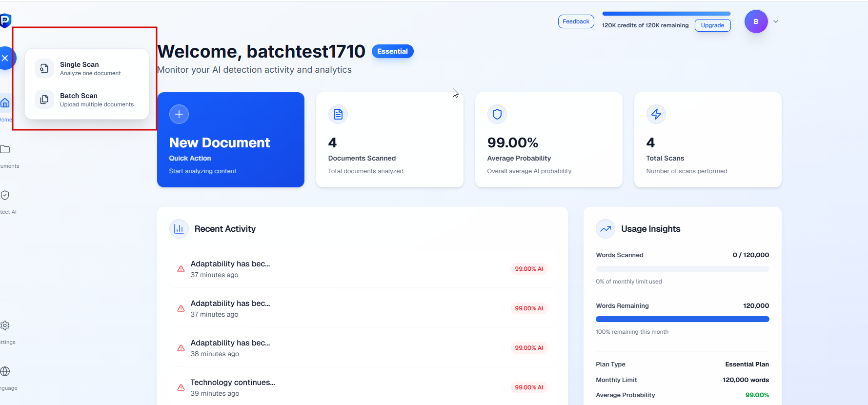This screenshot has width=868, height=405.
Task: Click the Upgrade button
Action: tap(712, 25)
